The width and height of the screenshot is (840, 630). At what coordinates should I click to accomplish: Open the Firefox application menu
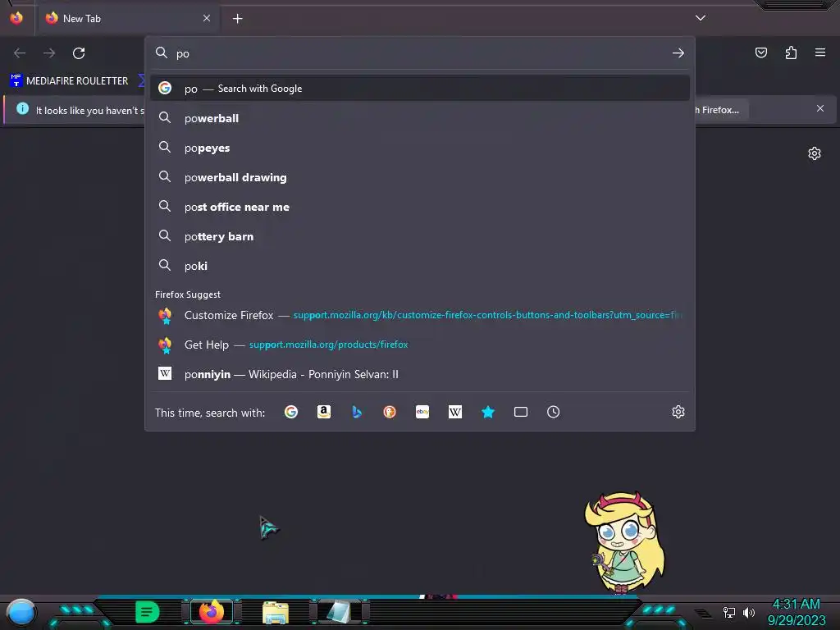click(x=820, y=52)
